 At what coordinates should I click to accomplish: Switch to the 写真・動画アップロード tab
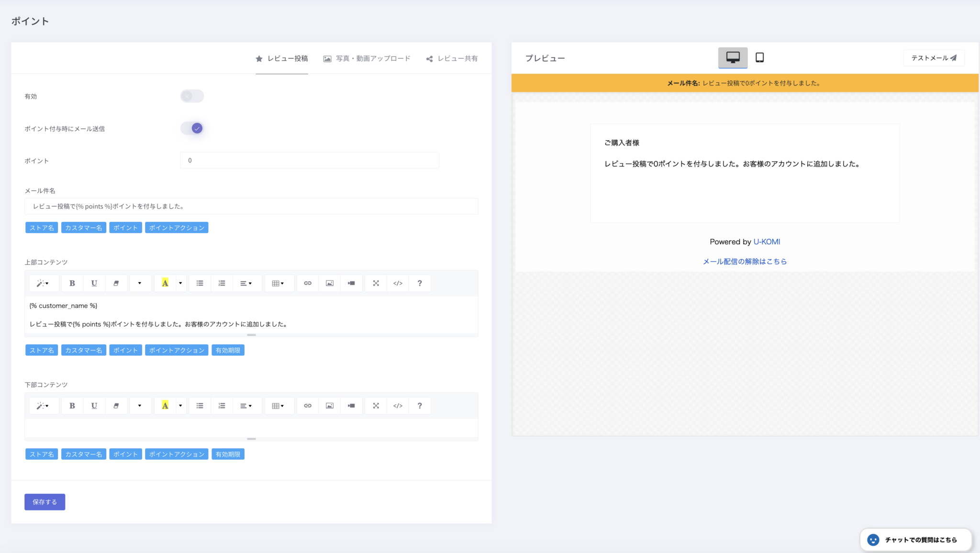[367, 58]
